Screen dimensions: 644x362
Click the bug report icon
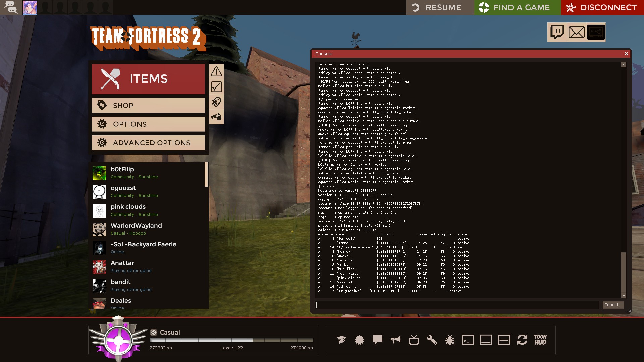449,340
